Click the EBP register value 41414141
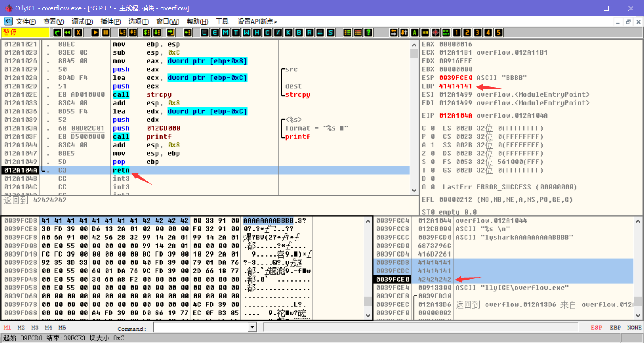 tap(455, 86)
